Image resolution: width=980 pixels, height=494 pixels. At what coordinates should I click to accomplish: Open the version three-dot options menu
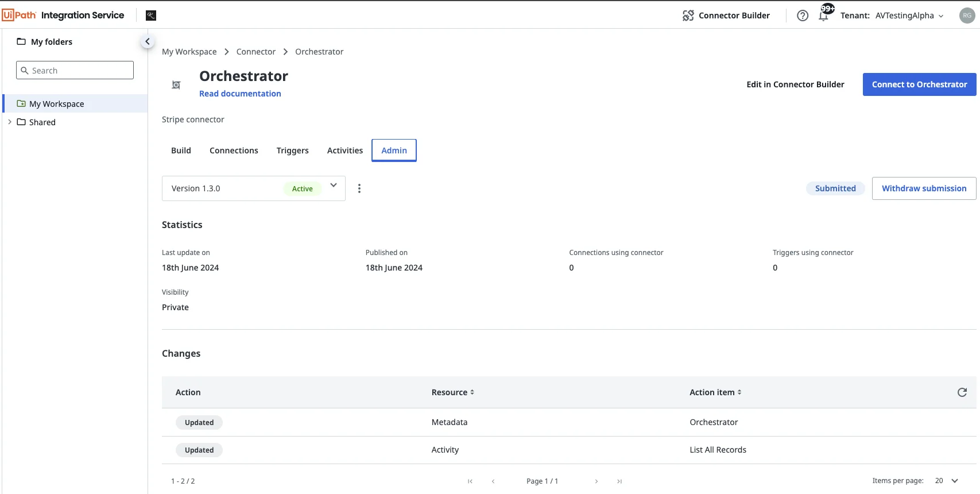click(359, 188)
